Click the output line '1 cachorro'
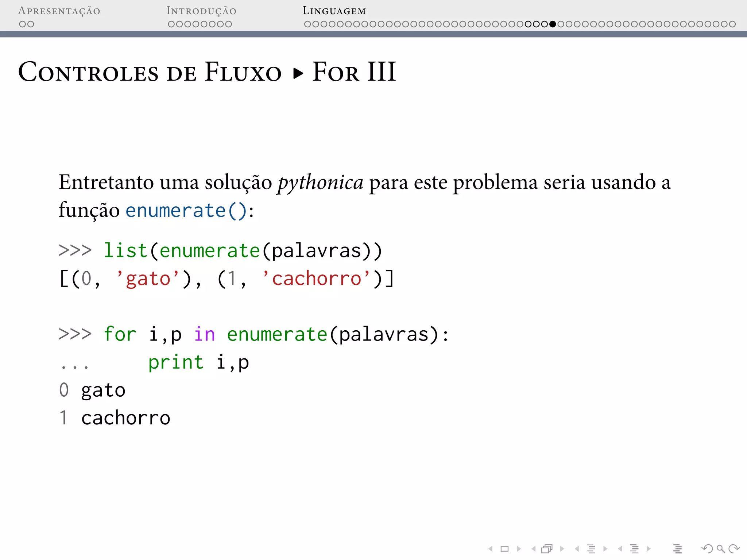The height and width of the screenshot is (560, 747). [x=115, y=418]
